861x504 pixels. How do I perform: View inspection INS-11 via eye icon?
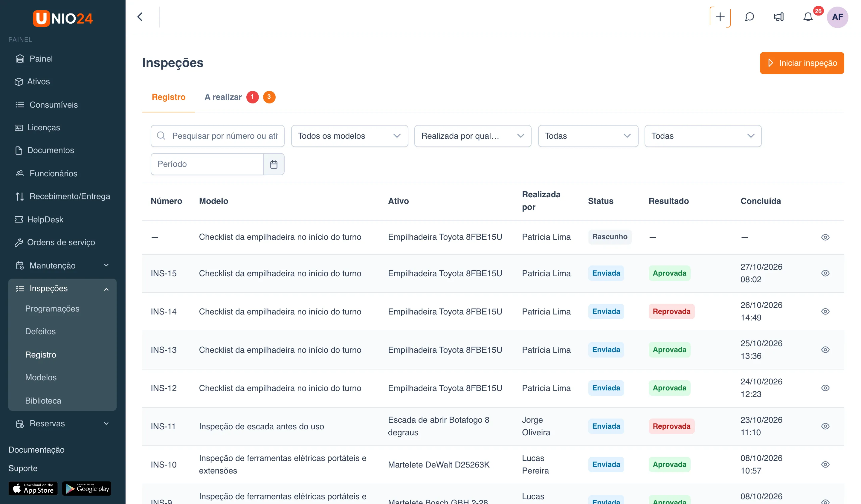point(825,426)
